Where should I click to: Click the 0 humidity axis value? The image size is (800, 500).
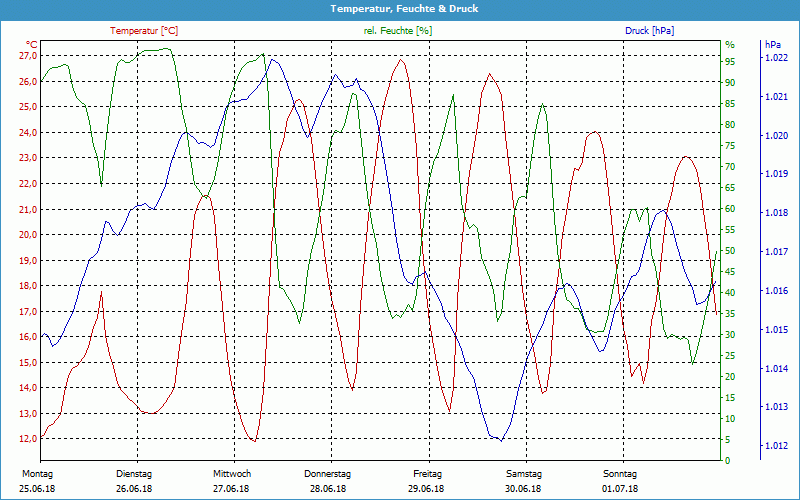click(728, 461)
